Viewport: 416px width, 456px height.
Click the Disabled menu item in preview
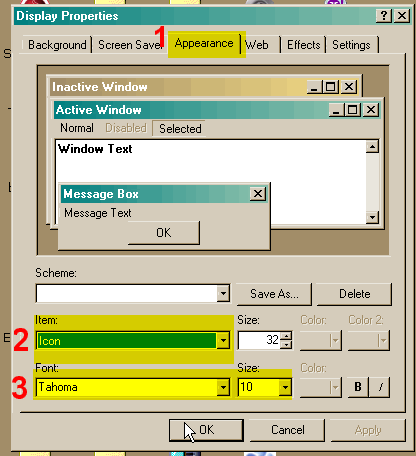coord(126,128)
